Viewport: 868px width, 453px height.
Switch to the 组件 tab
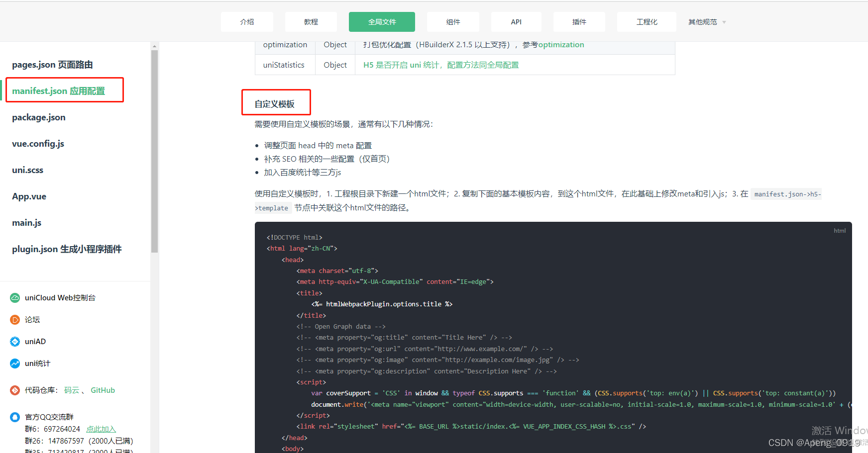click(453, 22)
